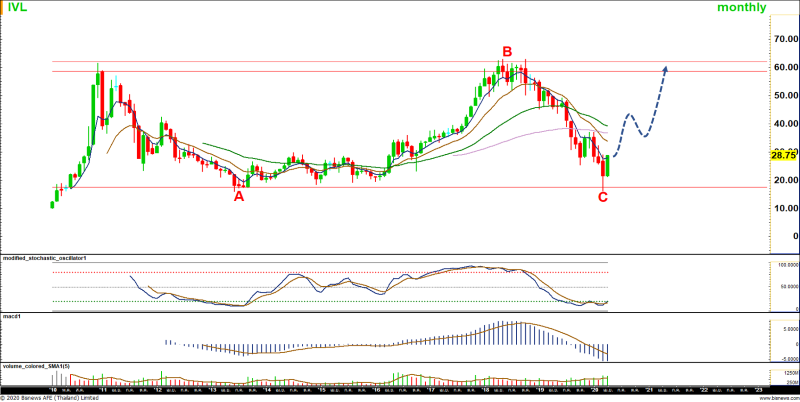Click the tall 2010 peak candle near 60

tap(98, 95)
